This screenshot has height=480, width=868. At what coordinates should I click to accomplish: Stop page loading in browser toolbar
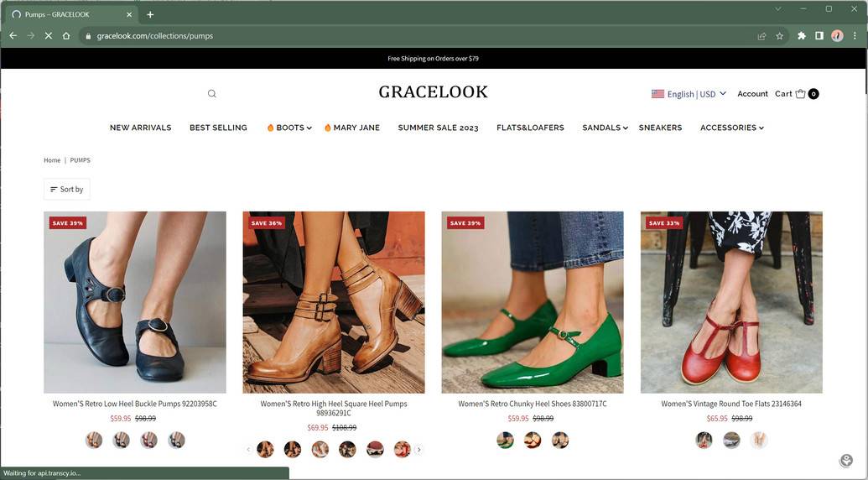(x=48, y=35)
